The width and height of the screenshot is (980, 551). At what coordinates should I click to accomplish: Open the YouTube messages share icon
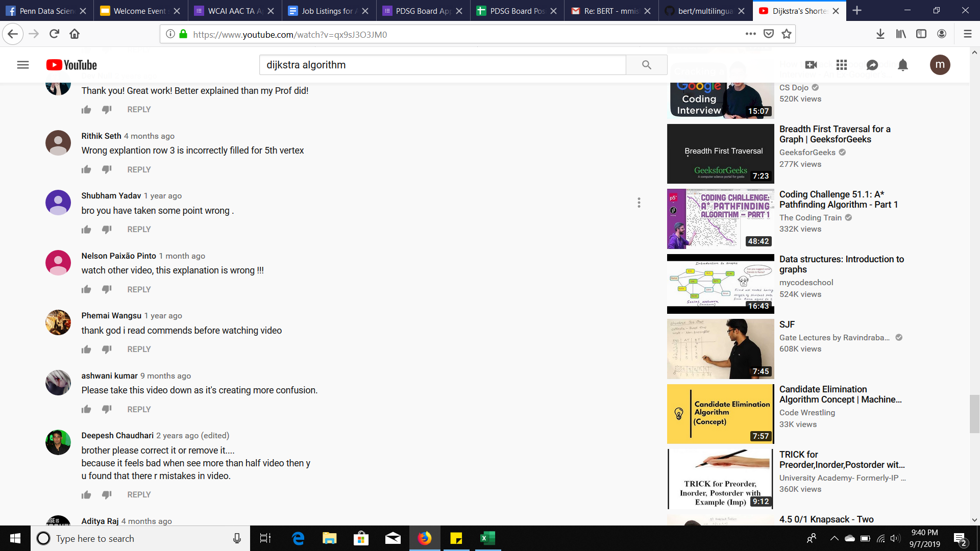point(872,65)
